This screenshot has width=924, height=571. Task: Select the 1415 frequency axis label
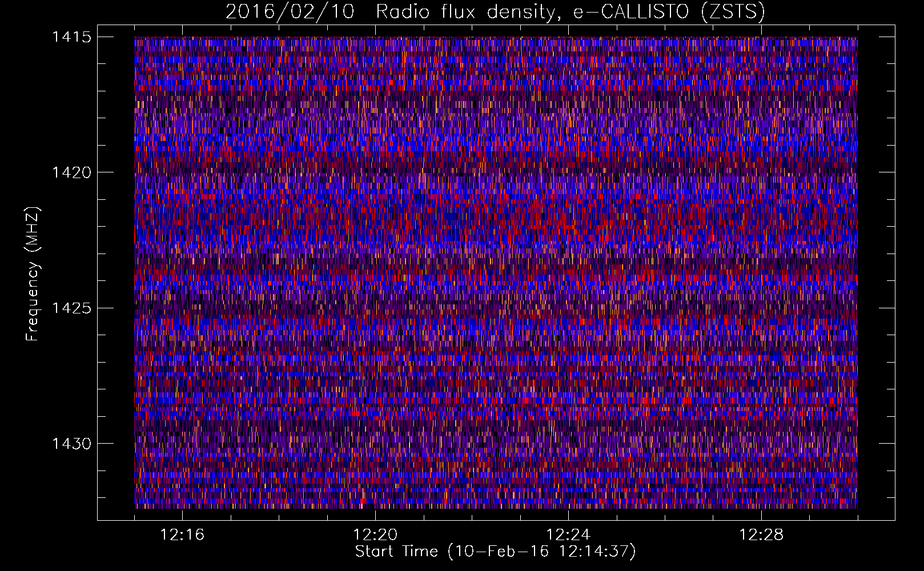(x=71, y=37)
